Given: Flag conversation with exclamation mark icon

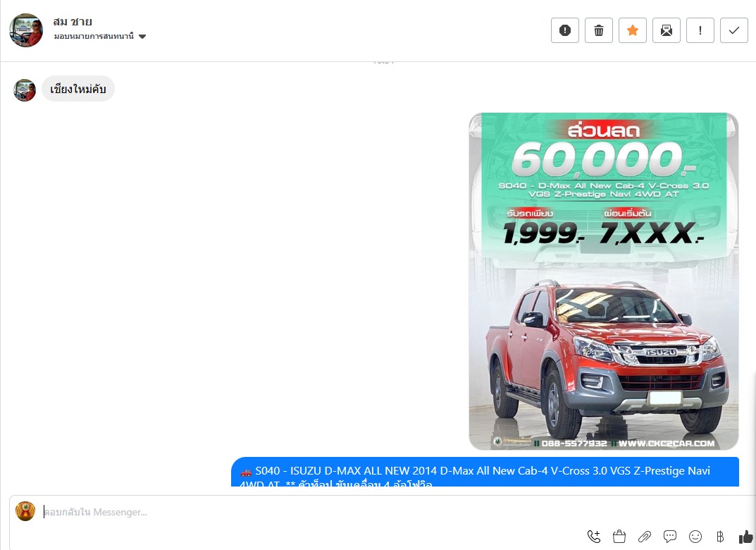Looking at the screenshot, I should tap(700, 30).
